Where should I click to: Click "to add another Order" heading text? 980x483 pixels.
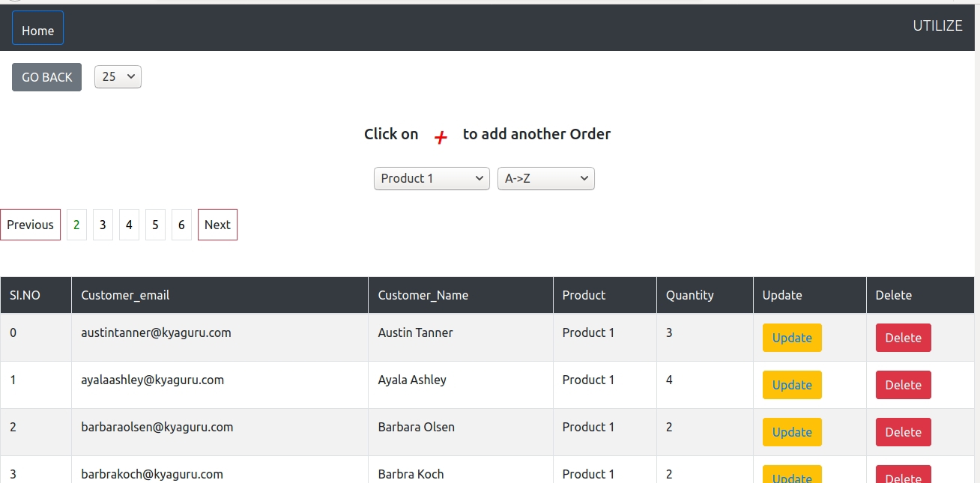pos(536,134)
